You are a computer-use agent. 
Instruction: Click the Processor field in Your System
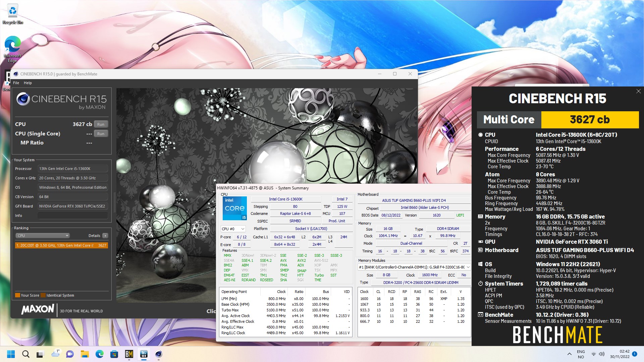click(73, 169)
